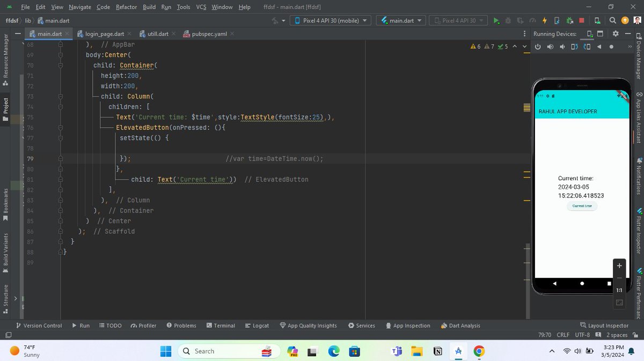Screen dimensions: 644x361
Task: Open the Terminal tool window
Action: pyautogui.click(x=220, y=326)
